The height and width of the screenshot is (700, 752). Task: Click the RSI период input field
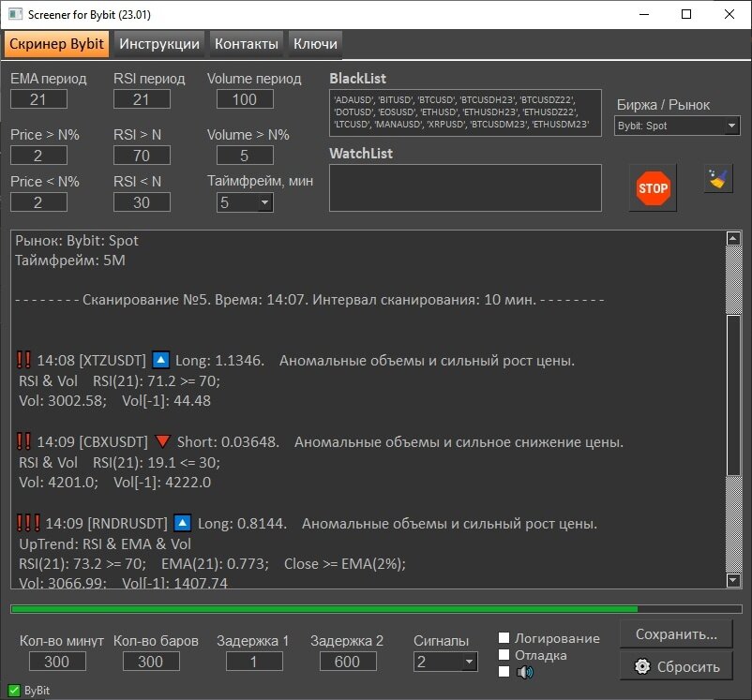(142, 99)
